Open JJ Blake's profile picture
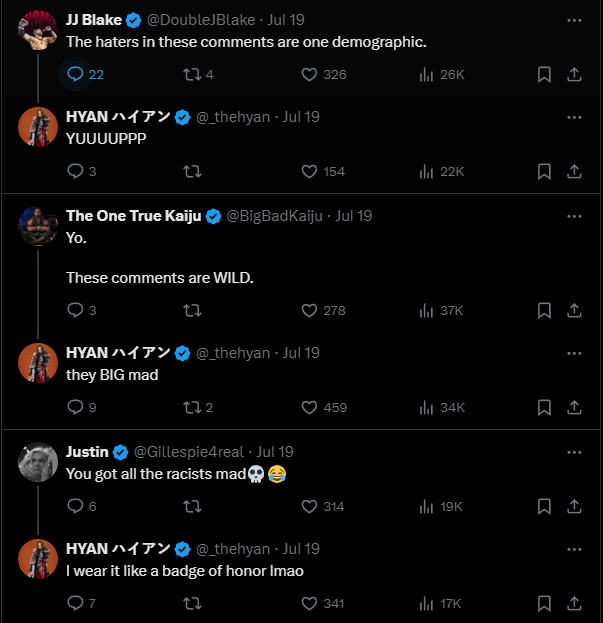 [x=38, y=30]
